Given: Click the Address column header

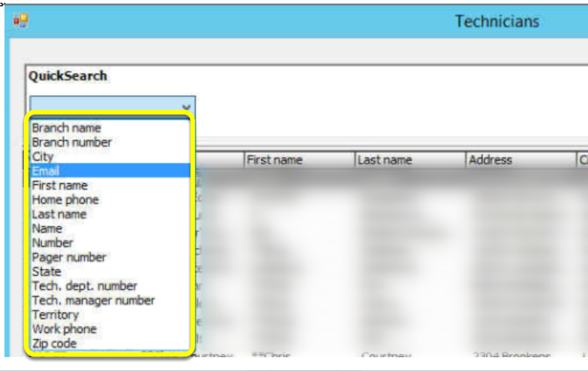Looking at the screenshot, I should (x=521, y=160).
